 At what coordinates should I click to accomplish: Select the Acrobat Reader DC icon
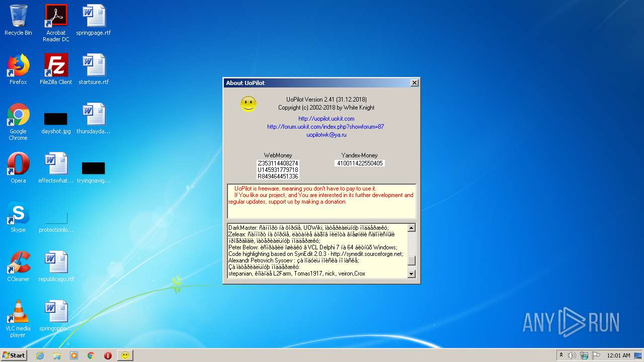click(x=56, y=23)
